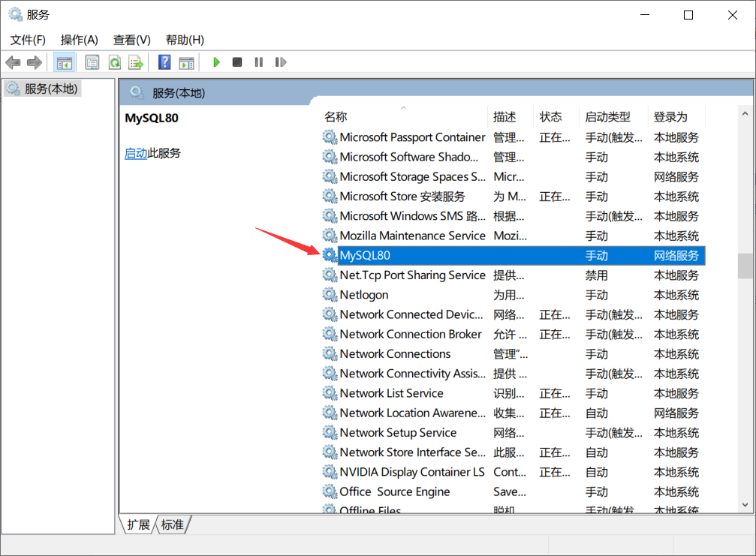Sort by the 描述 column header
This screenshot has height=556, width=756.
tap(511, 116)
